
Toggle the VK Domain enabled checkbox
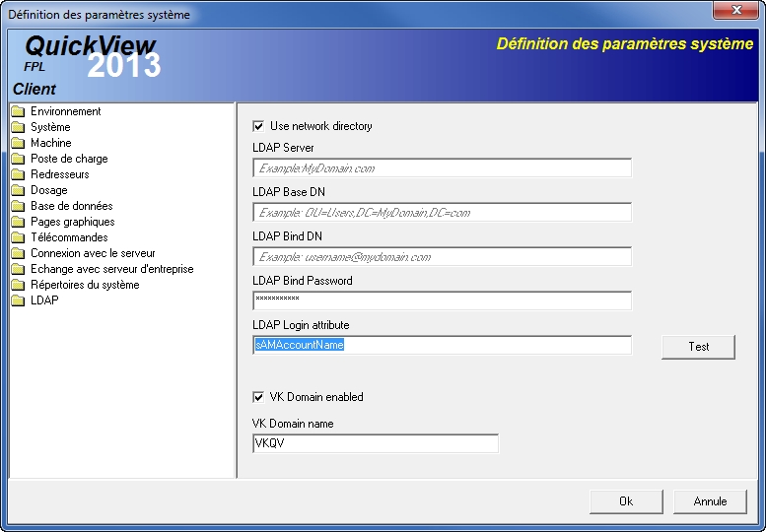[258, 397]
